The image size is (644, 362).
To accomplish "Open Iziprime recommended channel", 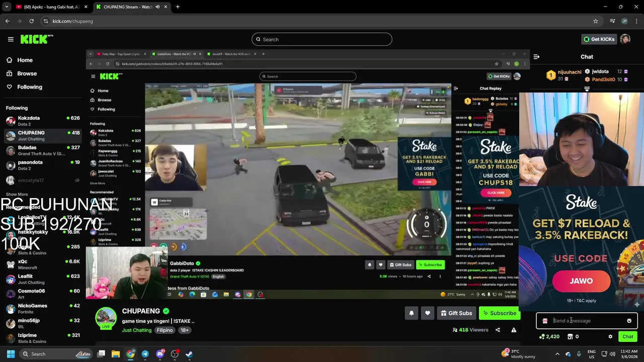I will tap(43, 338).
